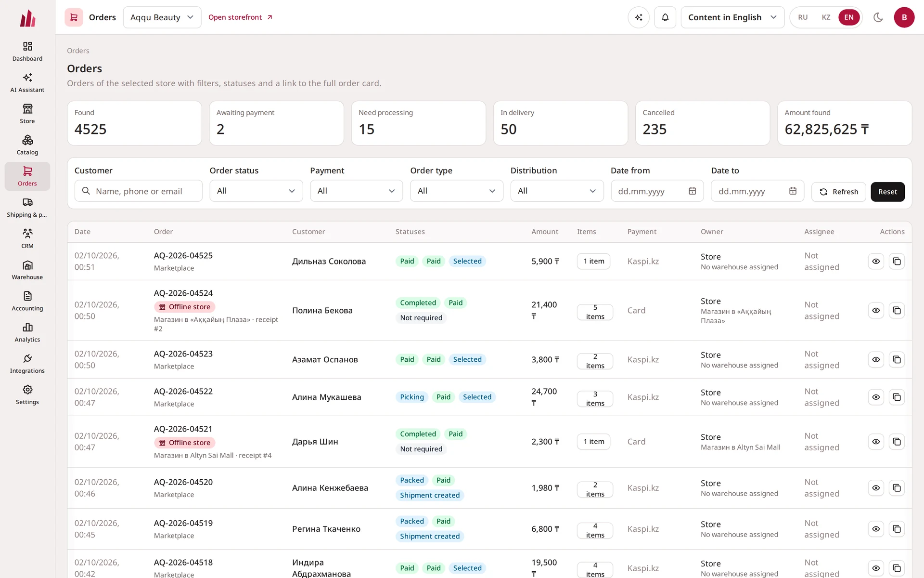Open AI Assistant from sidebar
This screenshot has width=924, height=578.
pyautogui.click(x=27, y=83)
